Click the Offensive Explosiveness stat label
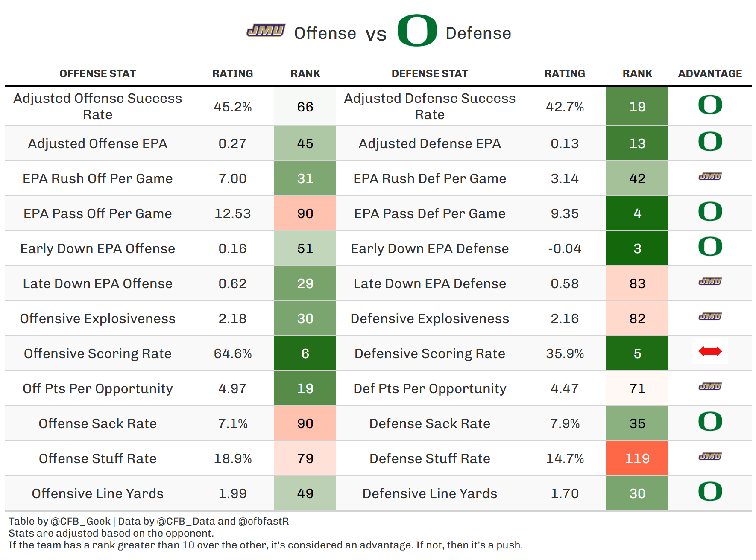Screen dimensions: 756x560 97,318
